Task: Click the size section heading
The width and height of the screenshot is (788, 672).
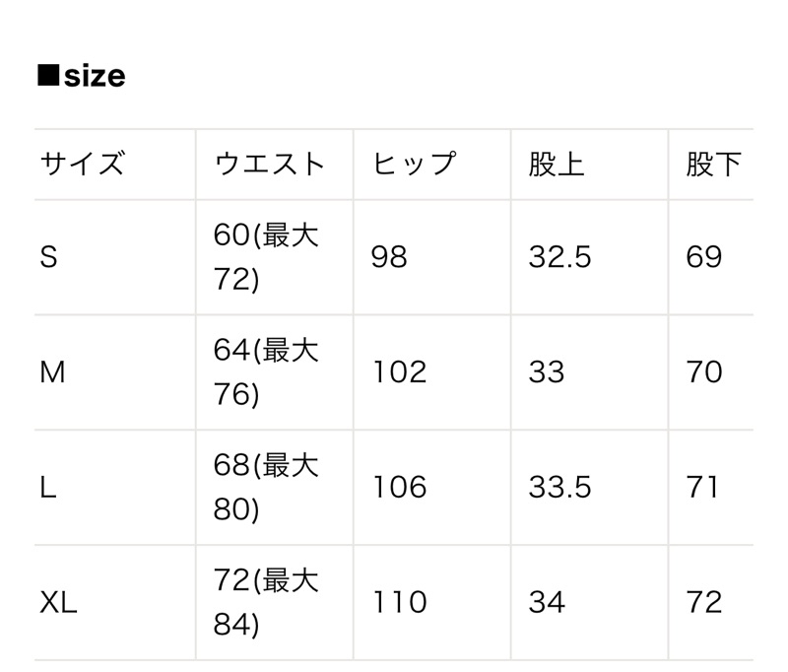Action: click(x=82, y=76)
